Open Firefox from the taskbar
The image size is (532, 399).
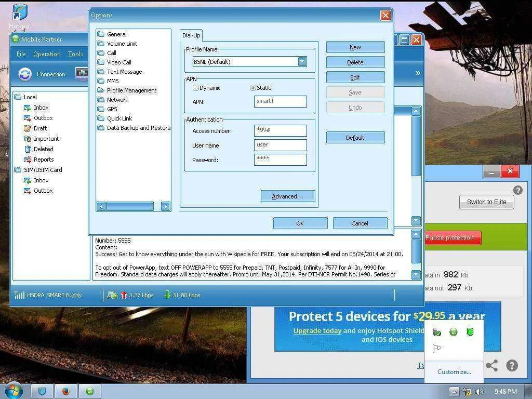coord(66,392)
